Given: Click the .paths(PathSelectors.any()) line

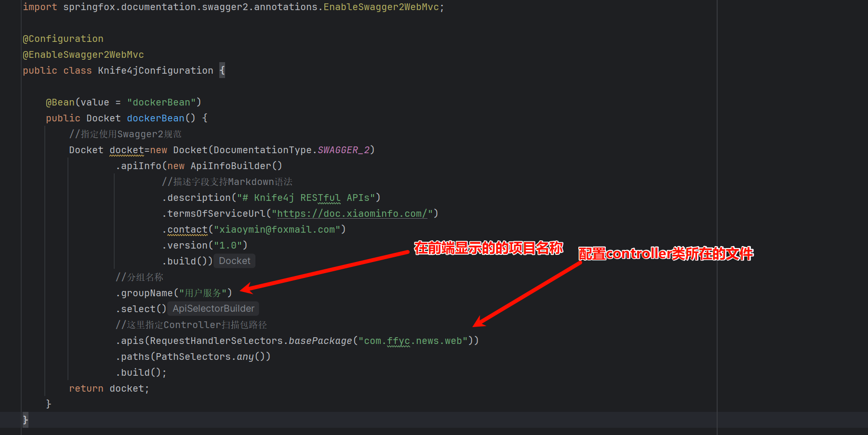Looking at the screenshot, I should (193, 356).
